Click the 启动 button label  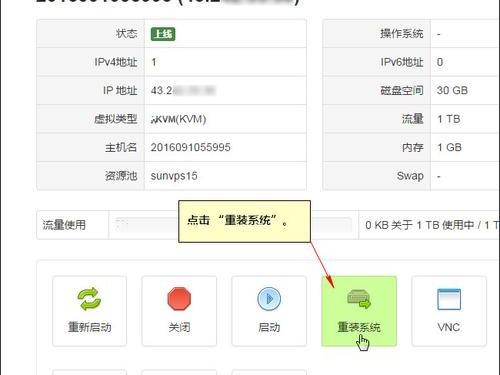point(269,327)
